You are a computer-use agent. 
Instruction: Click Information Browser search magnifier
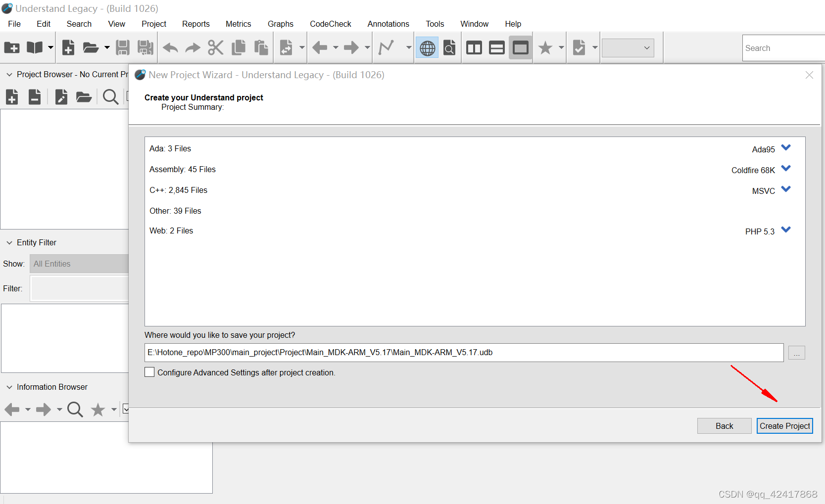tap(75, 410)
